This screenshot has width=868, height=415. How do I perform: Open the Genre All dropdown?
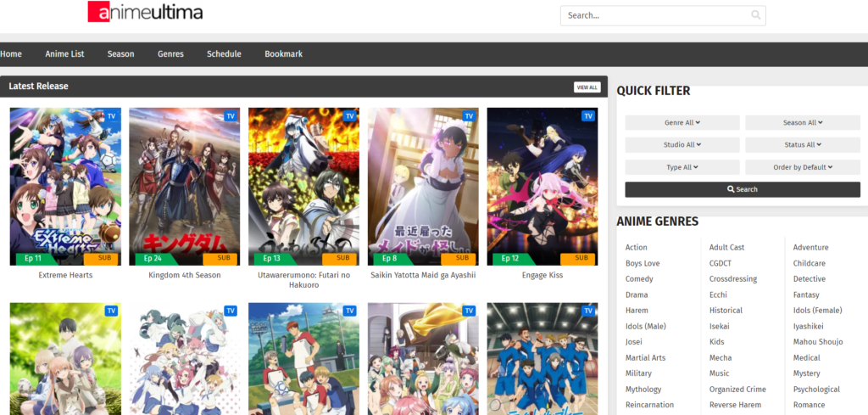coord(682,122)
